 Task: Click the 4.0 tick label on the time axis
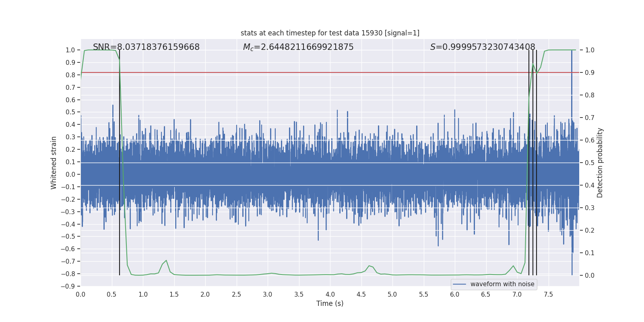tap(330, 294)
